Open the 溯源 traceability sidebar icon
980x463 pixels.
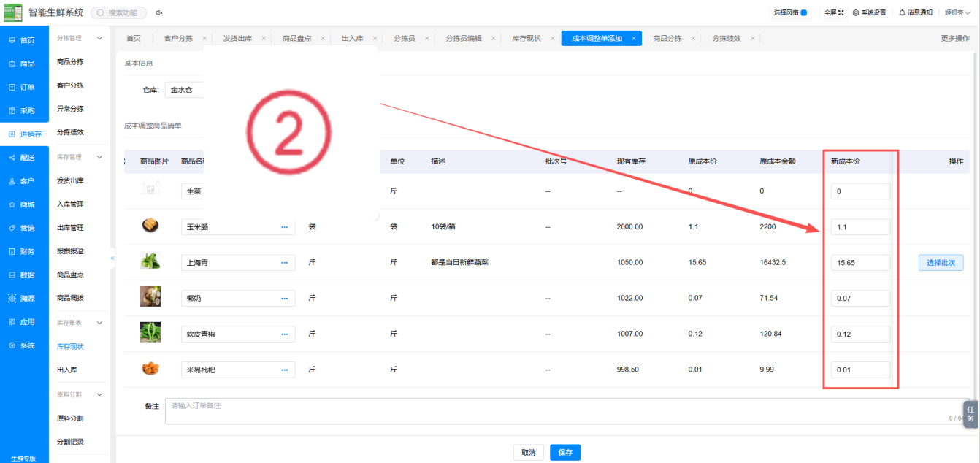tap(12, 299)
